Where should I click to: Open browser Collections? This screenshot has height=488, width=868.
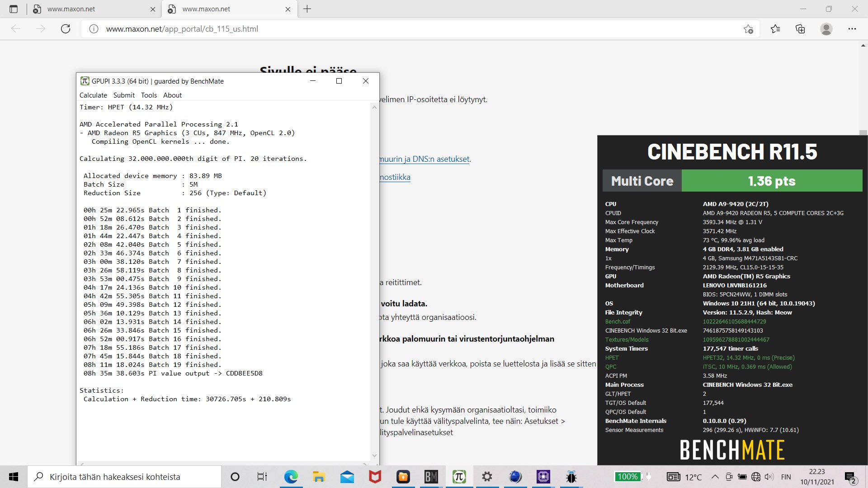point(800,29)
